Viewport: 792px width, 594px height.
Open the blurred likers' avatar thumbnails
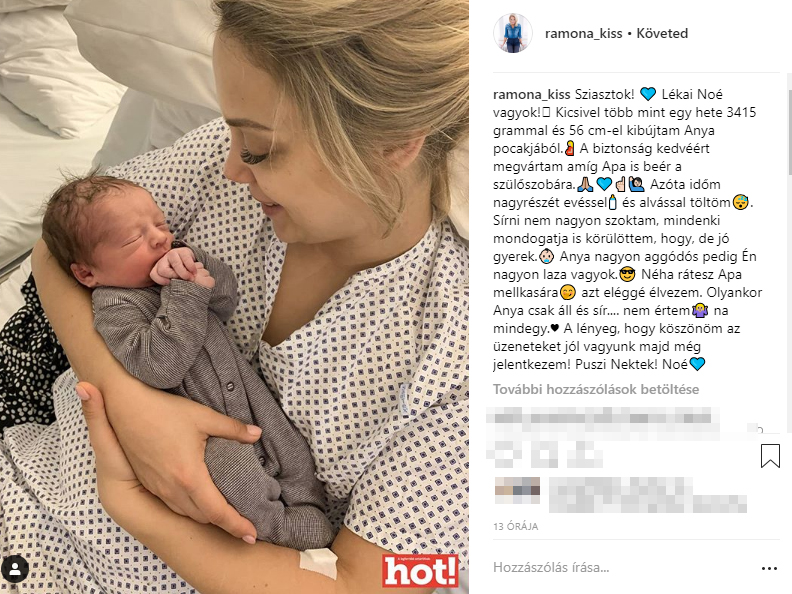pyautogui.click(x=517, y=490)
